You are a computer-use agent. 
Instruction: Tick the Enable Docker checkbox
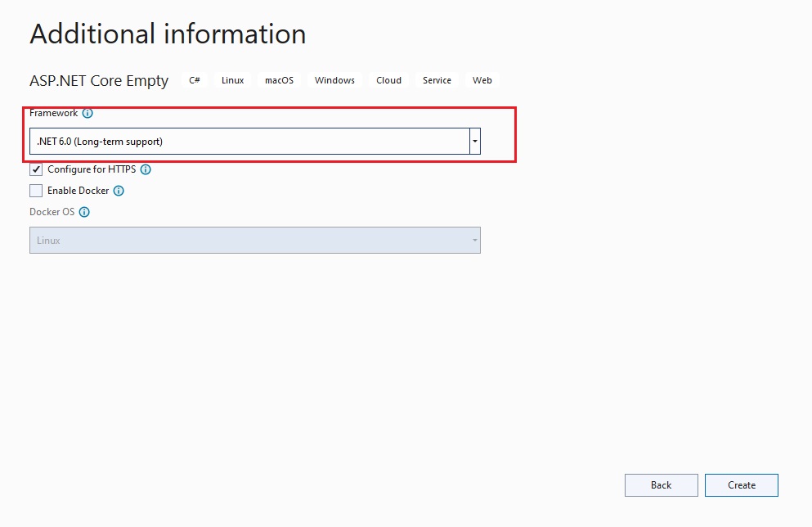click(x=36, y=191)
